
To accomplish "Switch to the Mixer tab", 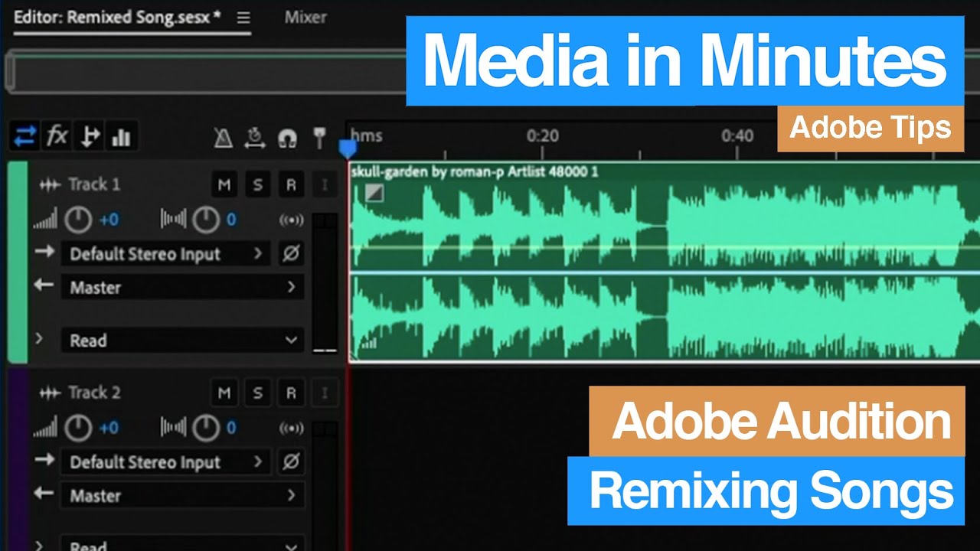I will tap(305, 17).
